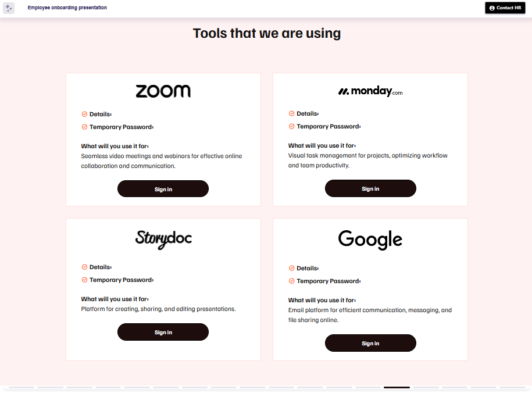Viewport: 532px width, 393px height.
Task: Select the first slide thumbnail at the bottom
Action: 20,386
